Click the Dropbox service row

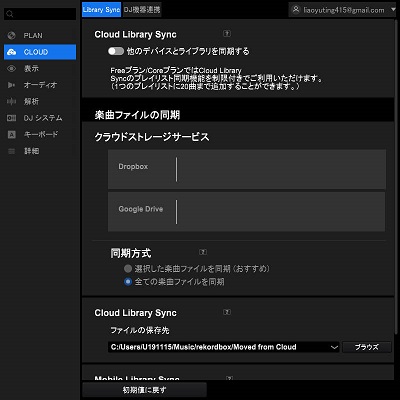[247, 169]
